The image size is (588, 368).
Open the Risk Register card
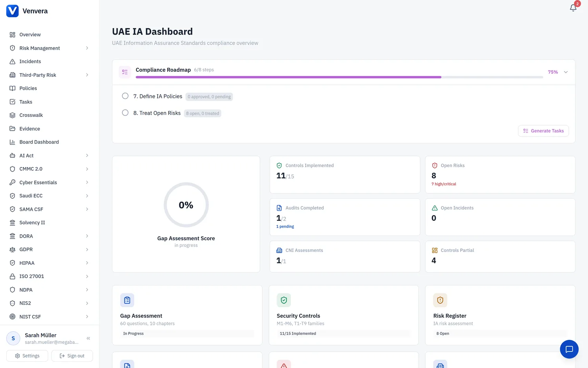click(500, 315)
